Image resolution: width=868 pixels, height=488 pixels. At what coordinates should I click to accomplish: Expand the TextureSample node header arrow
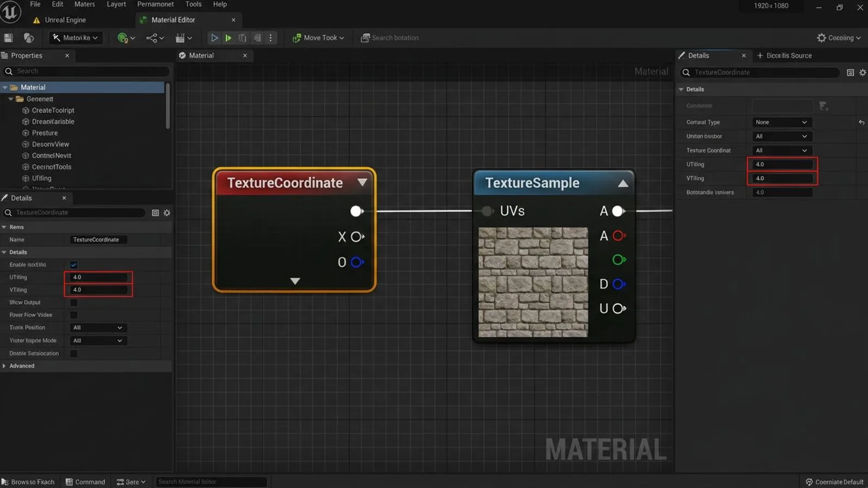[623, 183]
